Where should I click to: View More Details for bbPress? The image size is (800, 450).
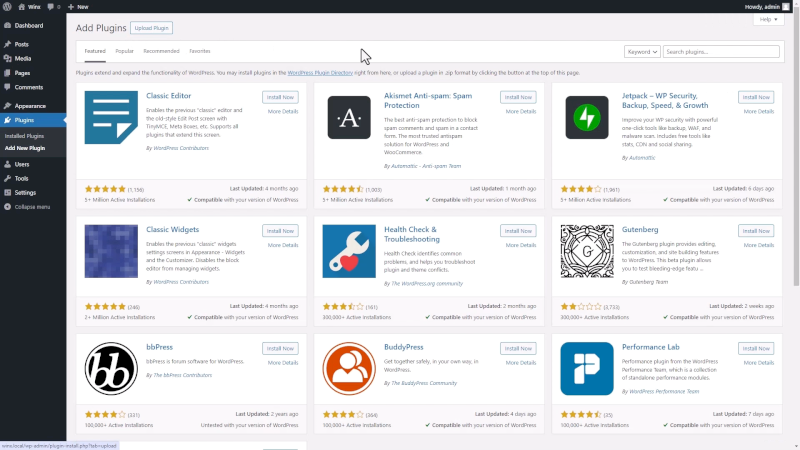point(283,363)
